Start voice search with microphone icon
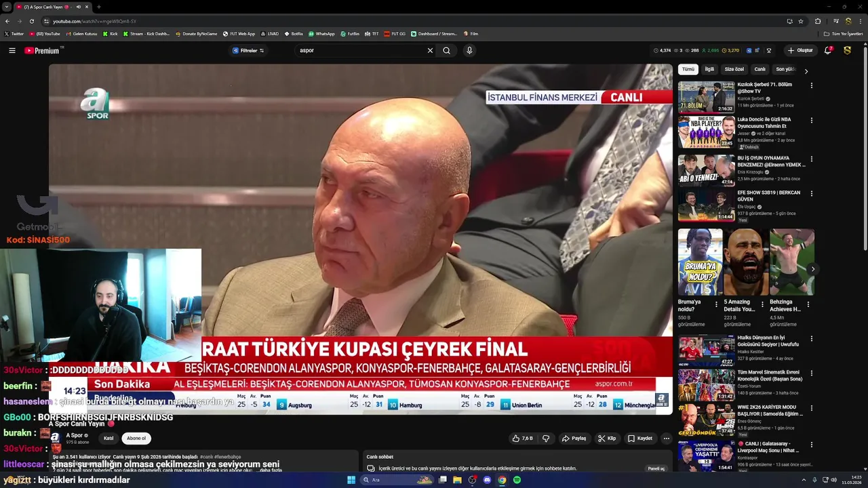The width and height of the screenshot is (868, 488). pyautogui.click(x=469, y=50)
